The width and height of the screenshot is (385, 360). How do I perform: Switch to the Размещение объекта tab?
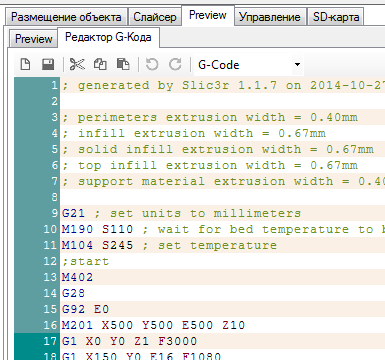66,17
